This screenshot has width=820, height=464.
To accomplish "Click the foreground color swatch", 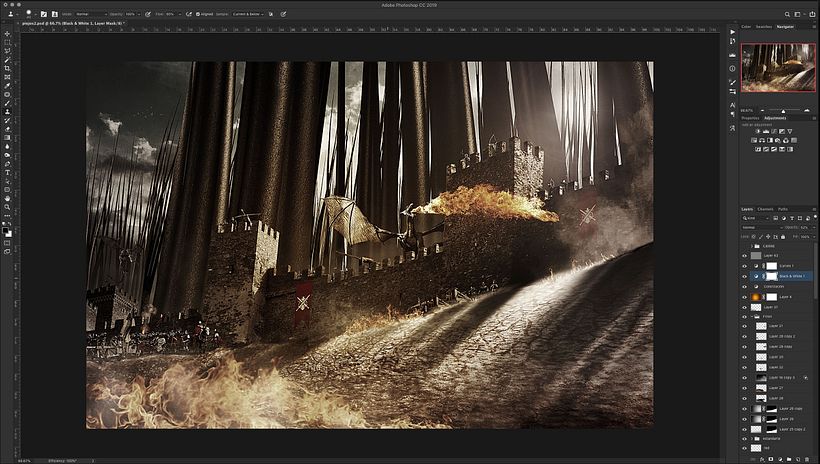I will pyautogui.click(x=6, y=230).
